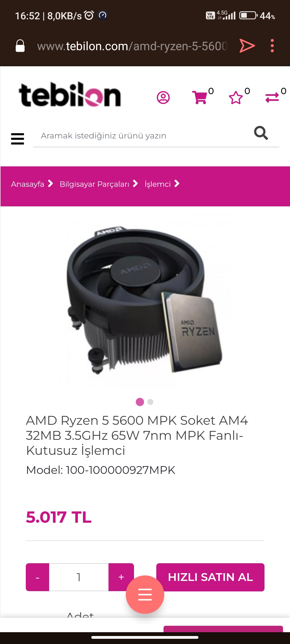The width and height of the screenshot is (290, 644).
Task: Tap the HIZLI SATIN AL button
Action: (x=210, y=577)
